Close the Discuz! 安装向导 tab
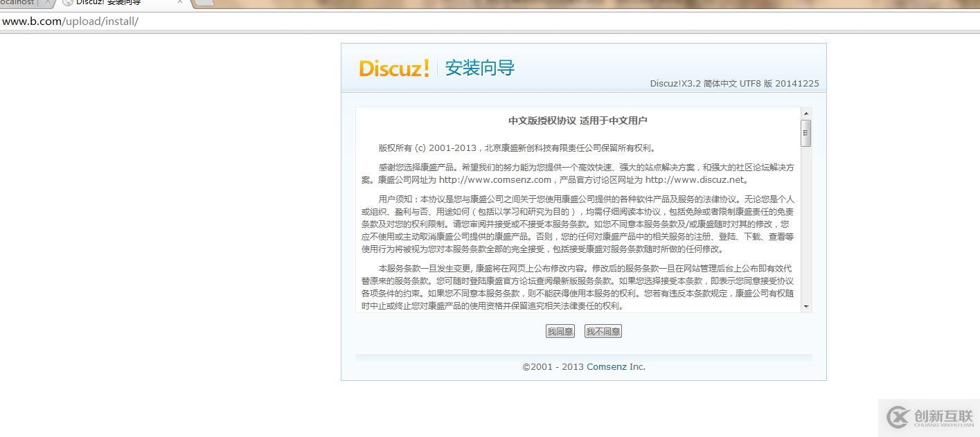This screenshot has width=980, height=437. (x=180, y=2)
